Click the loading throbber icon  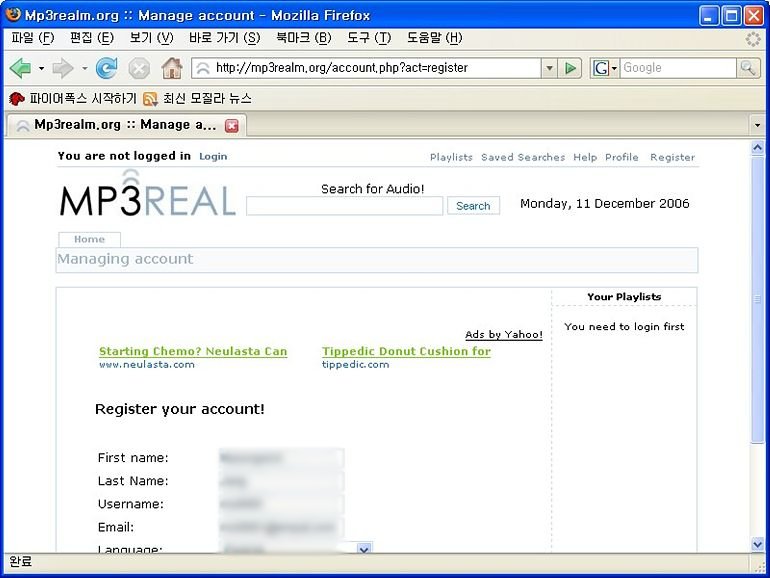(753, 39)
